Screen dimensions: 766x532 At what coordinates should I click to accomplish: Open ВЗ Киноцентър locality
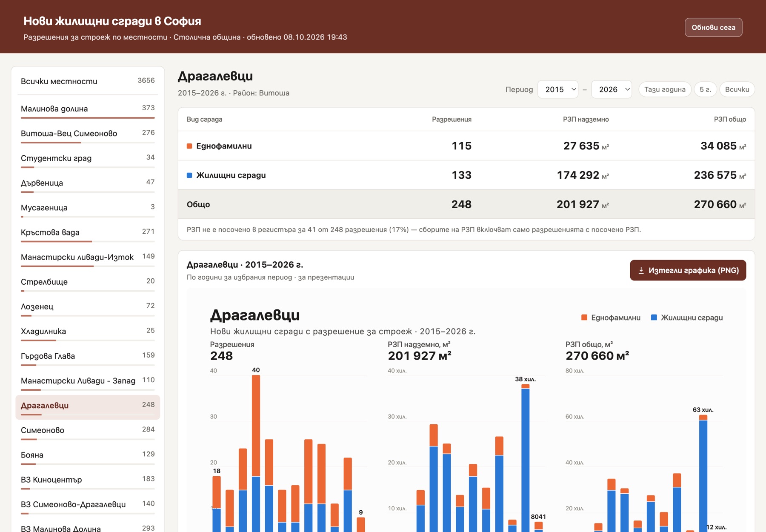[88, 481]
